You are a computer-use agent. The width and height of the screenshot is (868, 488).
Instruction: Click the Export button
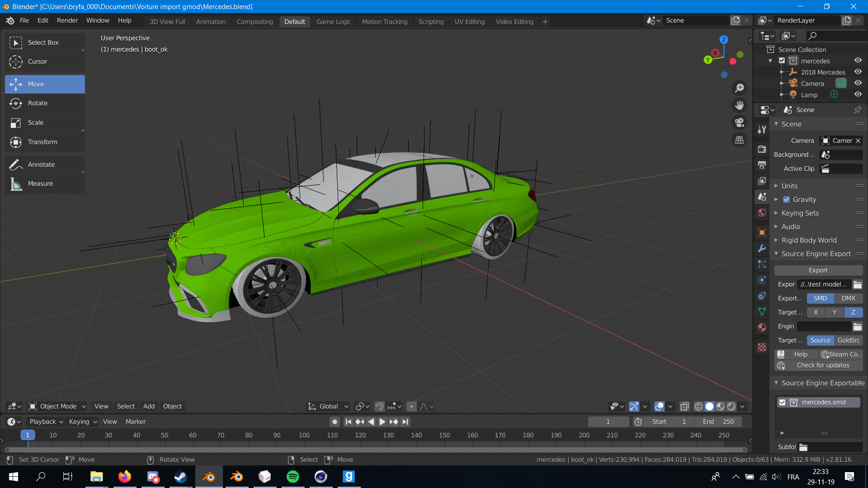point(818,270)
